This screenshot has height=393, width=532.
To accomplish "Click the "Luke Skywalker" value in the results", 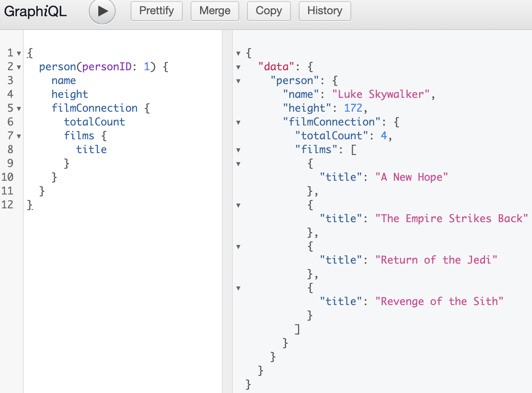I will (381, 94).
